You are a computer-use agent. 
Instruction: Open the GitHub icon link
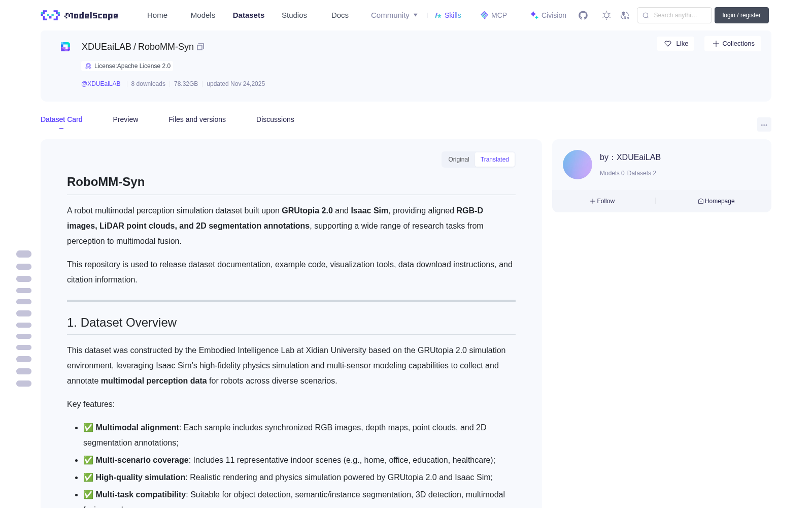[583, 15]
